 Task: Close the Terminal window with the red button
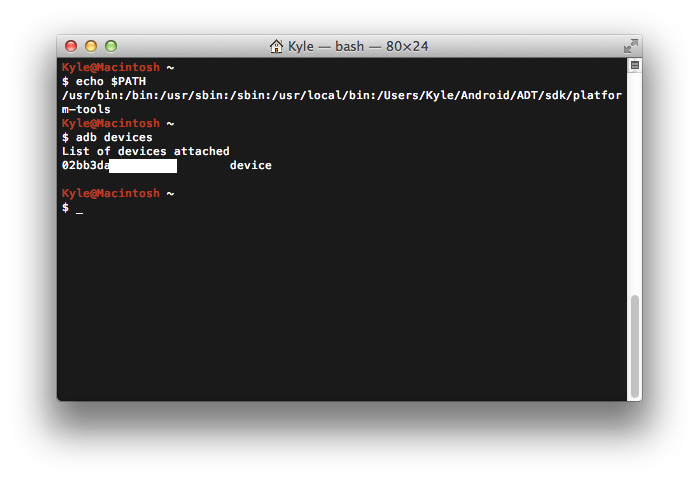[71, 46]
